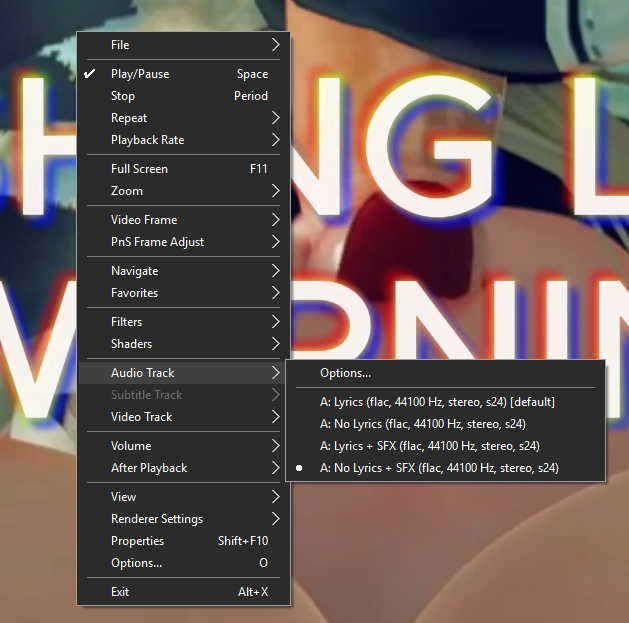The width and height of the screenshot is (629, 623).
Task: Expand the Playback Rate submenu
Action: pyautogui.click(x=183, y=140)
